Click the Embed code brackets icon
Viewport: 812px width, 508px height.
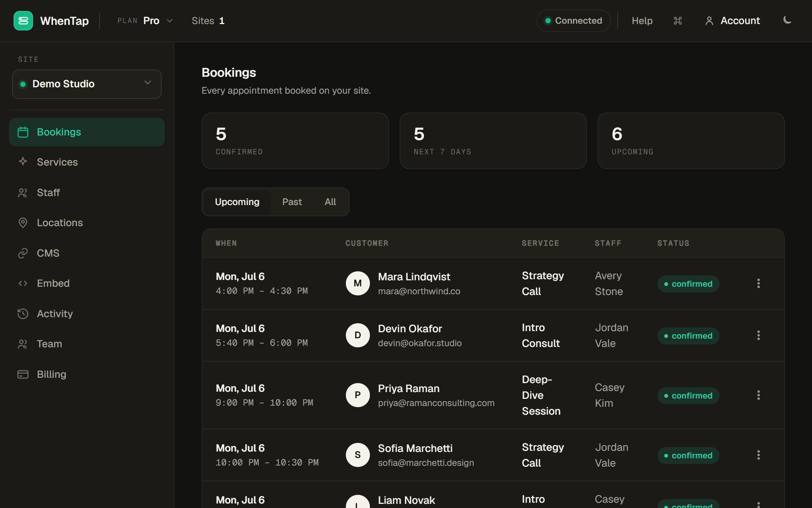[x=23, y=283]
